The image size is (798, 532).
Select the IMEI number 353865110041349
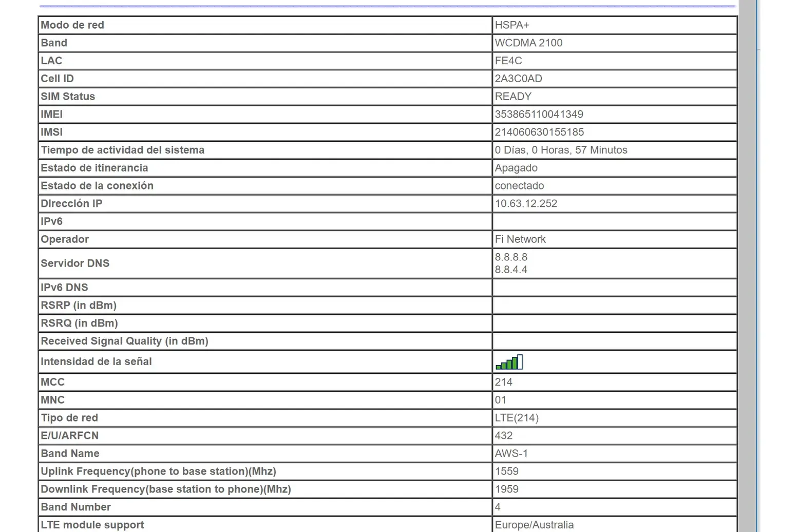click(x=539, y=115)
